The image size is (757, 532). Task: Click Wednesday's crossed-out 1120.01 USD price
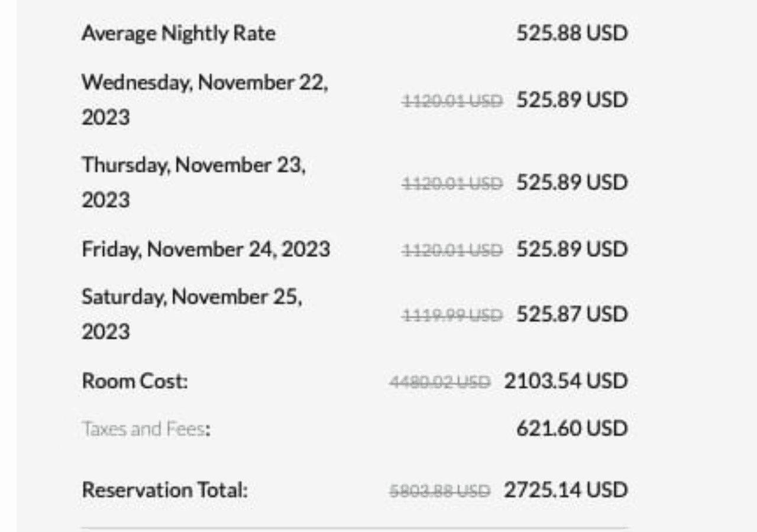coord(452,101)
